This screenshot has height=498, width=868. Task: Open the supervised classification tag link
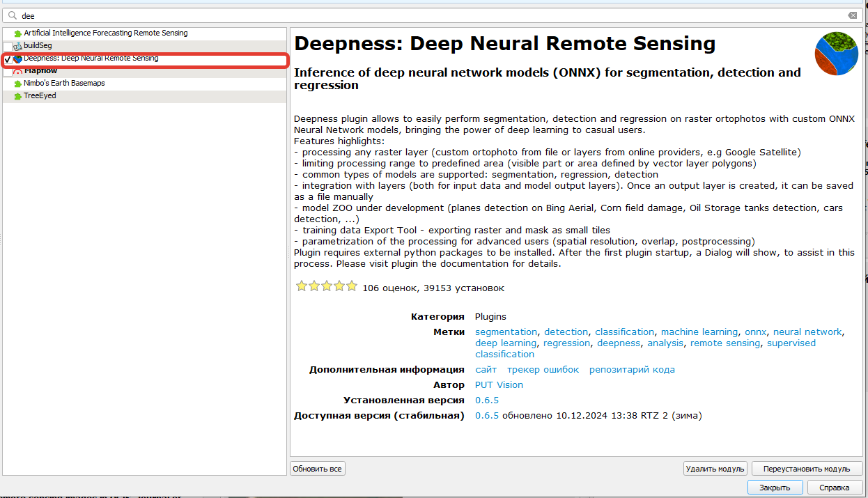pyautogui.click(x=791, y=343)
